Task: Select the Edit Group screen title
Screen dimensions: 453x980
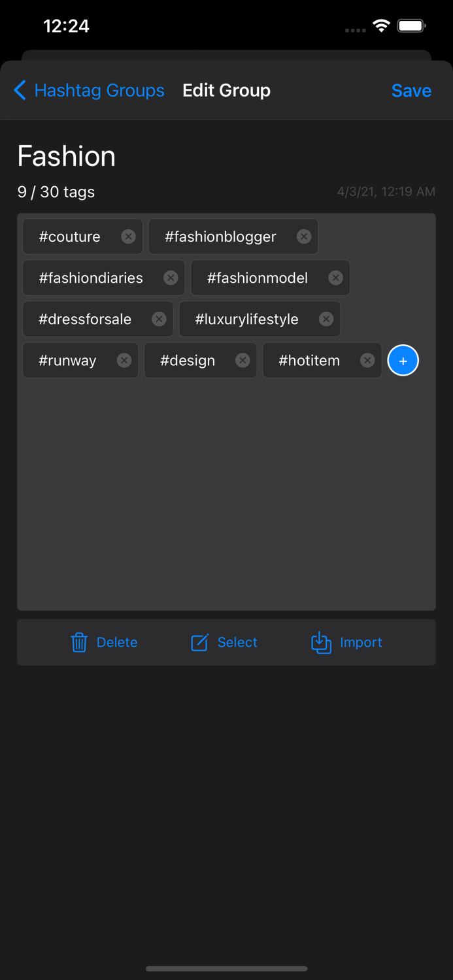Action: click(x=226, y=90)
